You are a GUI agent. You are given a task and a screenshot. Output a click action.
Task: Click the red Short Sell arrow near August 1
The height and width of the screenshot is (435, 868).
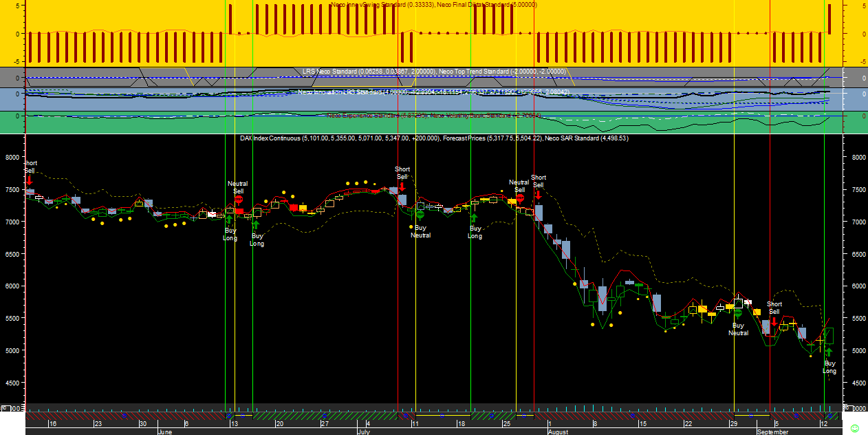tap(538, 194)
